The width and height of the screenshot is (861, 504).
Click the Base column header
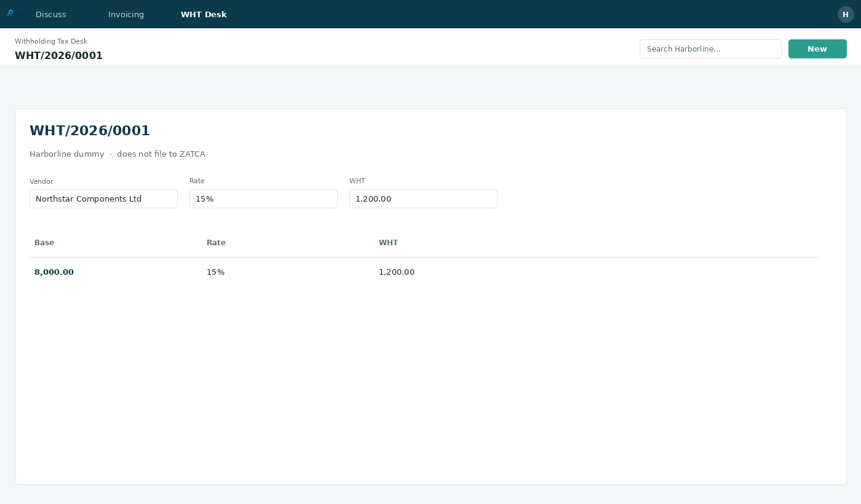point(44,243)
